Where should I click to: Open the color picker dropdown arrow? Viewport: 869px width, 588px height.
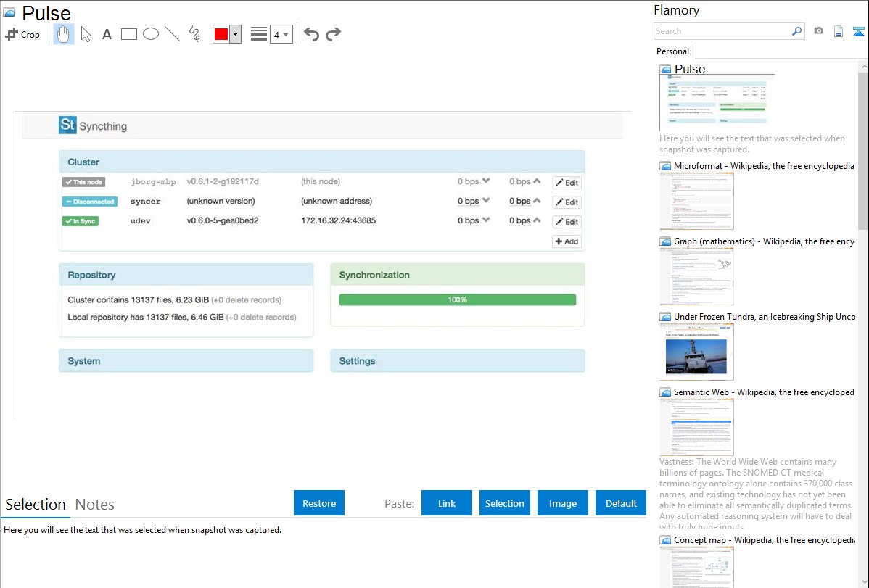236,34
